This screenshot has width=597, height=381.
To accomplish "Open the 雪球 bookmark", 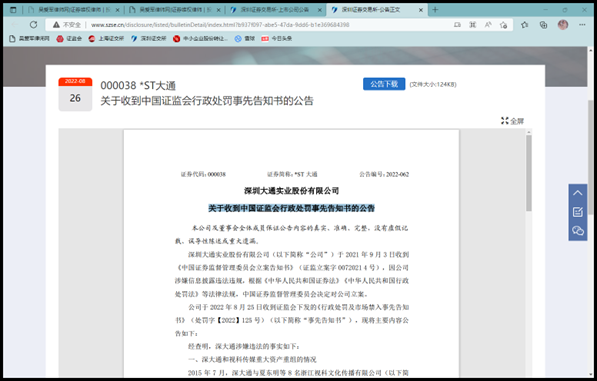I will click(245, 38).
